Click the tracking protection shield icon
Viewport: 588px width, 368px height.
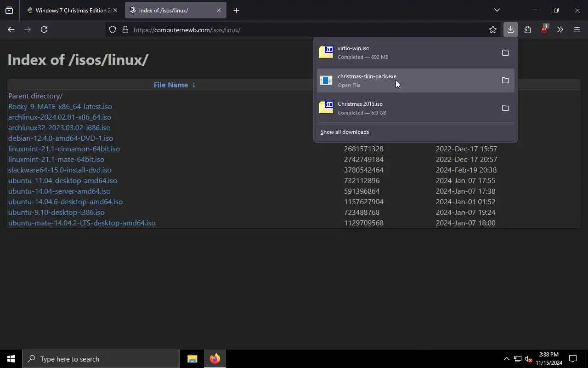pyautogui.click(x=113, y=30)
